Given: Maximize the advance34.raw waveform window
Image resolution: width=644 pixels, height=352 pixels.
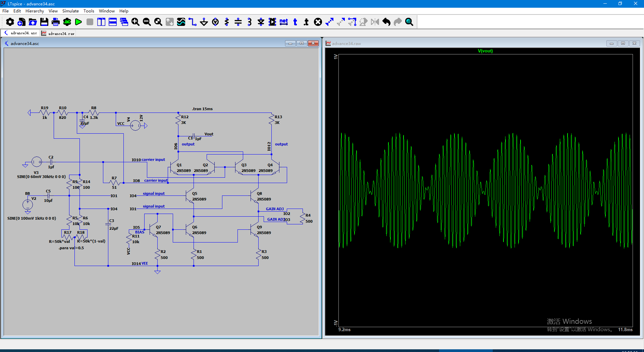Looking at the screenshot, I should 623,43.
